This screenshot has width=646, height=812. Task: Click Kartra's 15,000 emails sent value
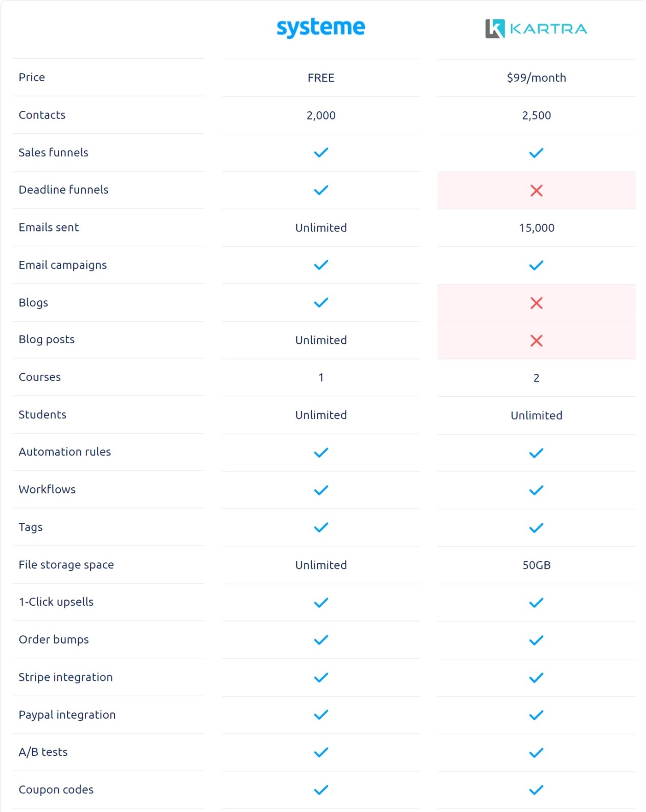(x=536, y=228)
